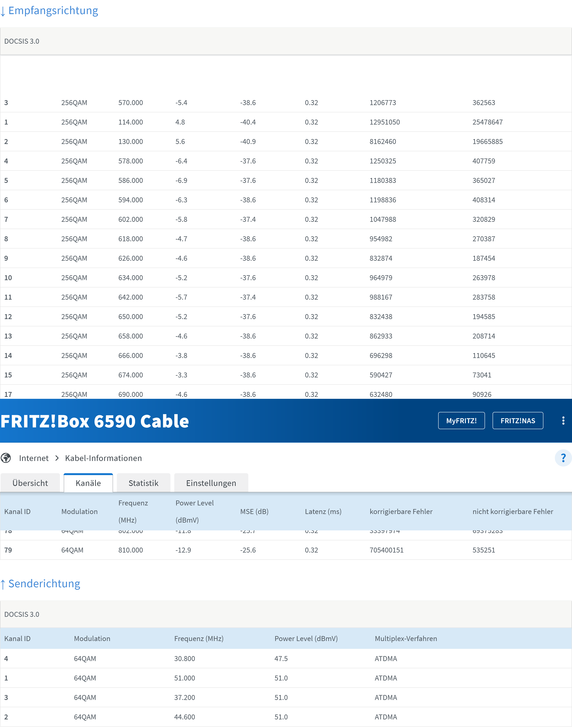Select the row for Kanal ID 79
Screen dimensions: 572x728
134,550
